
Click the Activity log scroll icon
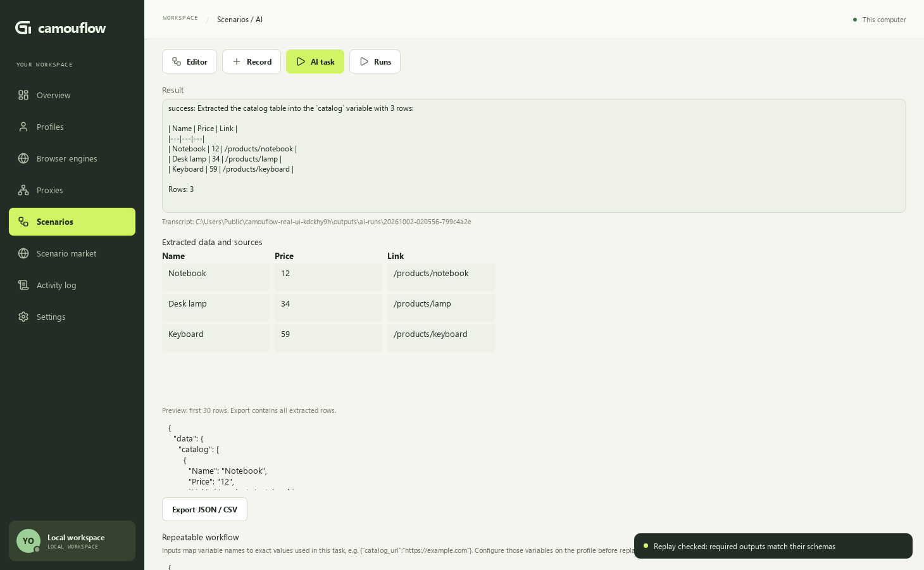[x=23, y=285]
